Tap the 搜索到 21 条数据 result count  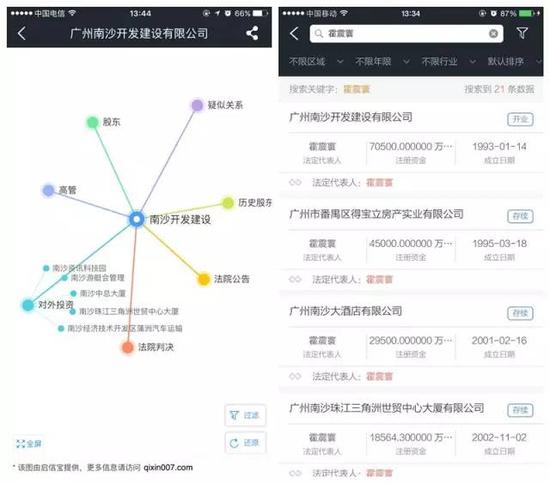(499, 89)
